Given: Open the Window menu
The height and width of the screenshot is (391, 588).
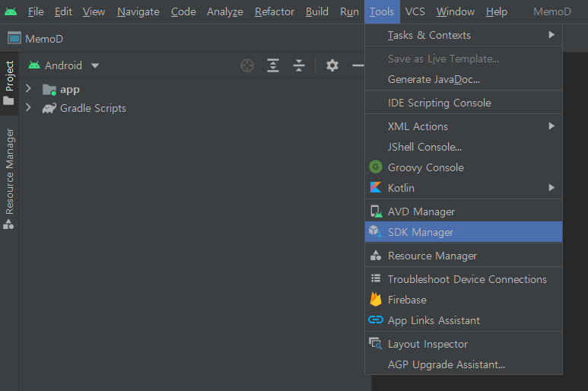Looking at the screenshot, I should pyautogui.click(x=455, y=12).
